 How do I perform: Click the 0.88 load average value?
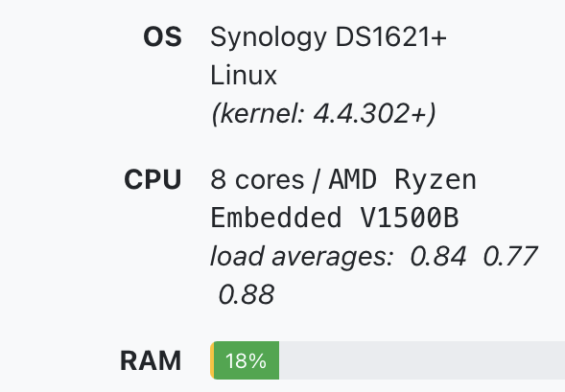[247, 294]
